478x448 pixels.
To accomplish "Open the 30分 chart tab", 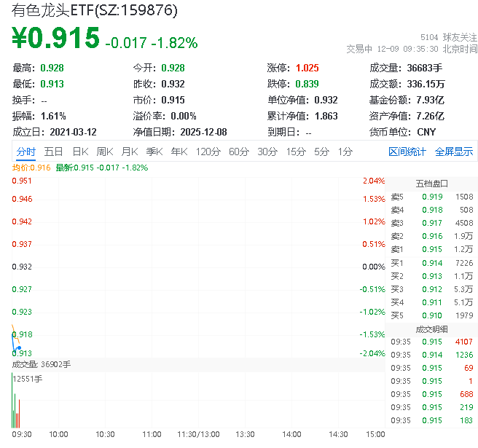I will (267, 152).
